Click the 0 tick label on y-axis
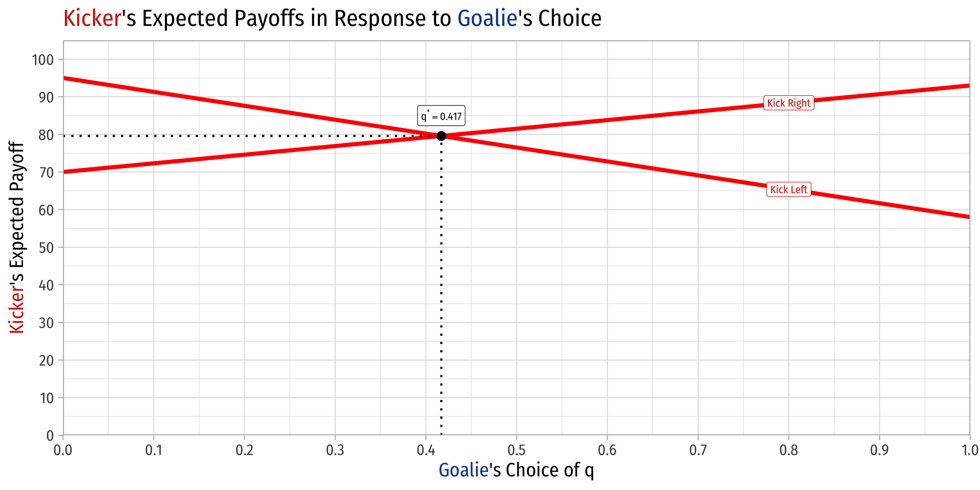The image size is (980, 490). tap(50, 436)
